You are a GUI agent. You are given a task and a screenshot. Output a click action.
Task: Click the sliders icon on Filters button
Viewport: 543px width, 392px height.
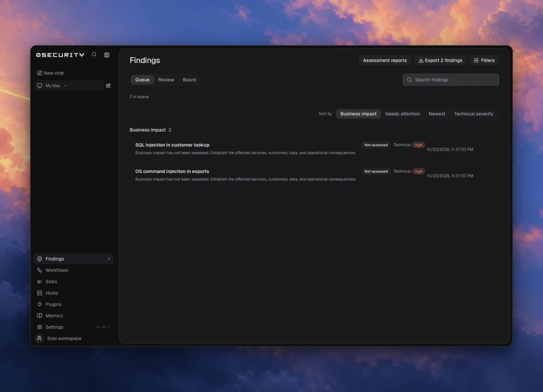476,61
